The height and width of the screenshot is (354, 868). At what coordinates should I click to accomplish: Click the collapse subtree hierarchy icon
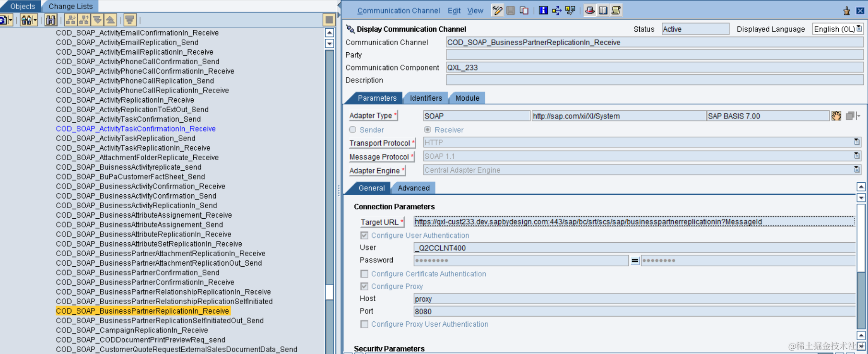[x=84, y=20]
